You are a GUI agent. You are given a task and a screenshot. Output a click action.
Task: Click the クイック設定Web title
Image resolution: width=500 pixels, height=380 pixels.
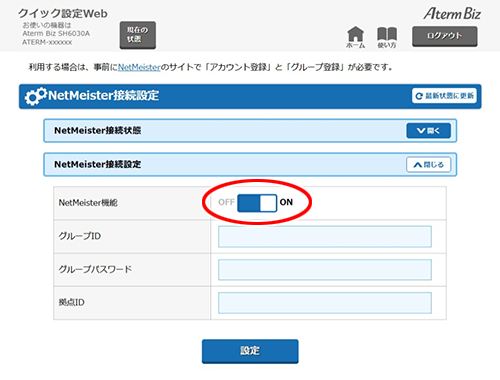point(63,14)
